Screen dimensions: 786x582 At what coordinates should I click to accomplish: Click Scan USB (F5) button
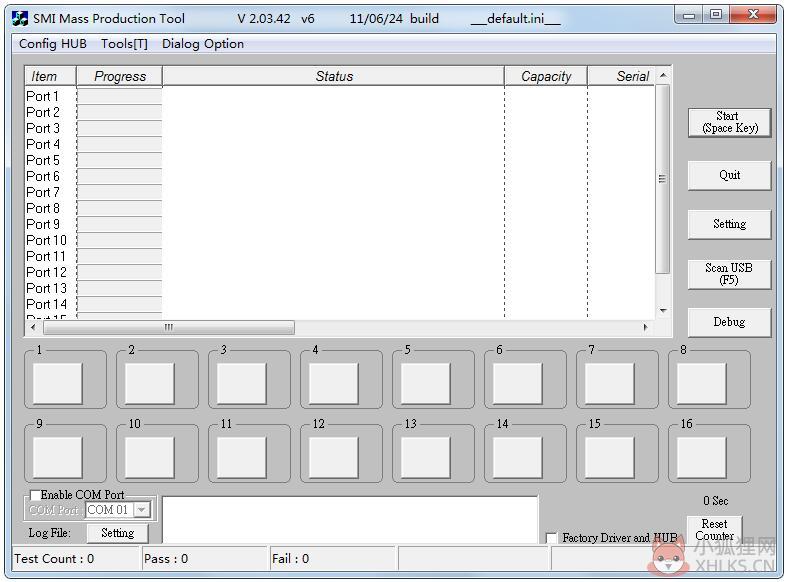pos(729,274)
